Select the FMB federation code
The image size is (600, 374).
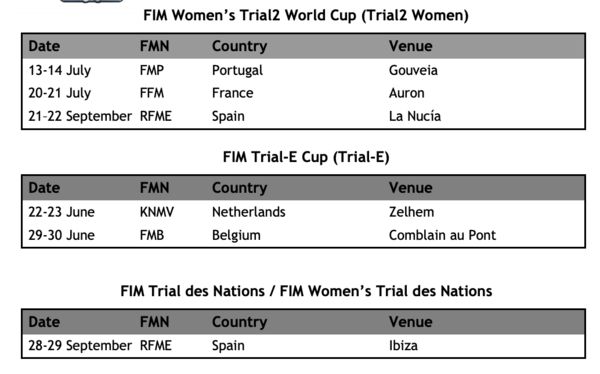tap(152, 235)
